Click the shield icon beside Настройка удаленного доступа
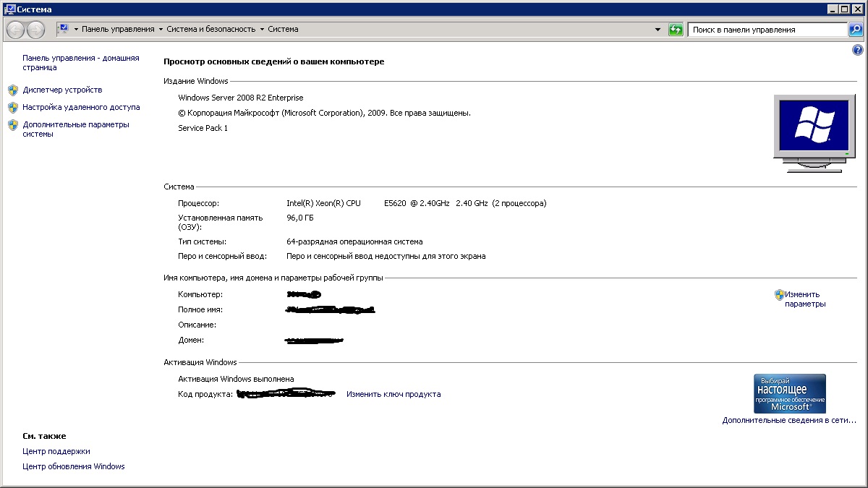Screen dimensions: 868x488 (x=12, y=108)
